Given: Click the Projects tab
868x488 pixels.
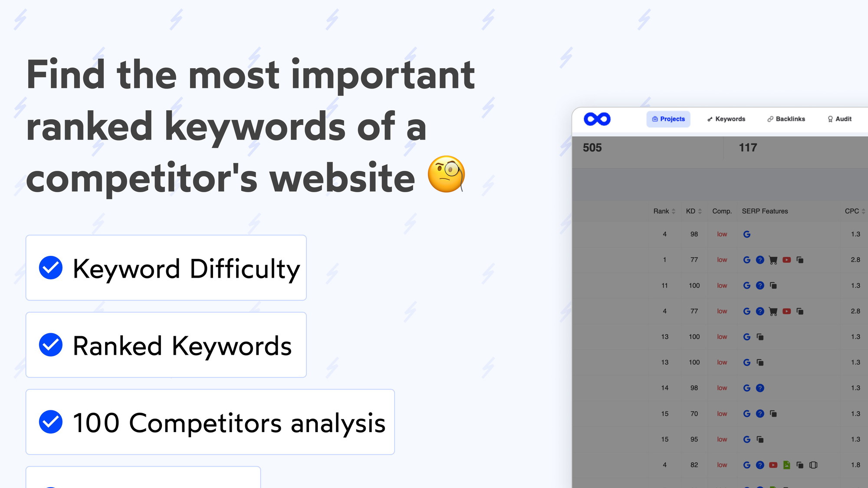Looking at the screenshot, I should (668, 118).
